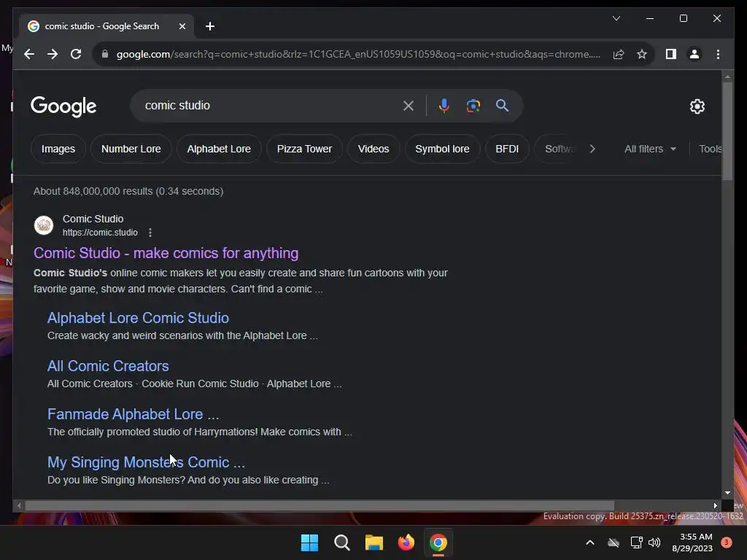Go back to previous page in Chrome

[x=29, y=54]
